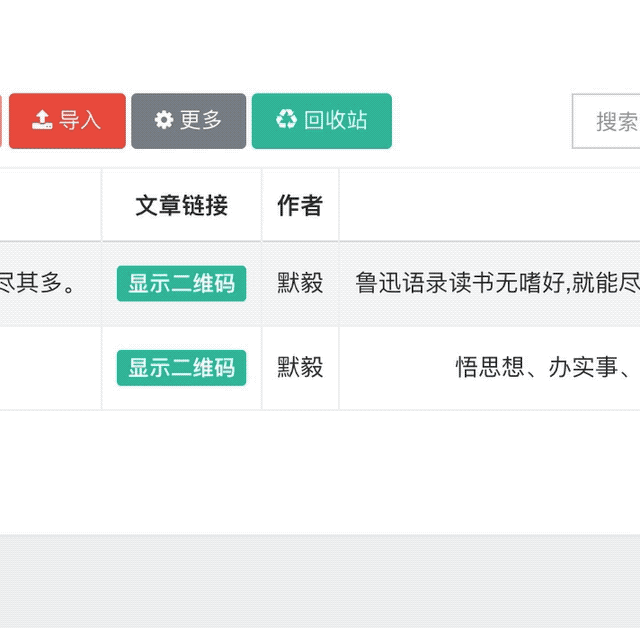Click the empty cell left of second 显示二维码
640x628 pixels.
[50, 368]
